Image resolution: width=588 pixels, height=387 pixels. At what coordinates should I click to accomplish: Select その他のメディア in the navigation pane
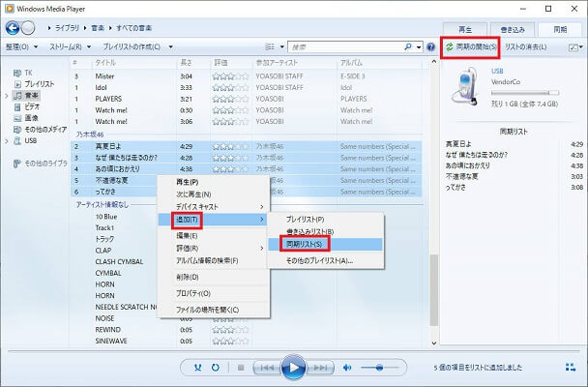point(45,130)
